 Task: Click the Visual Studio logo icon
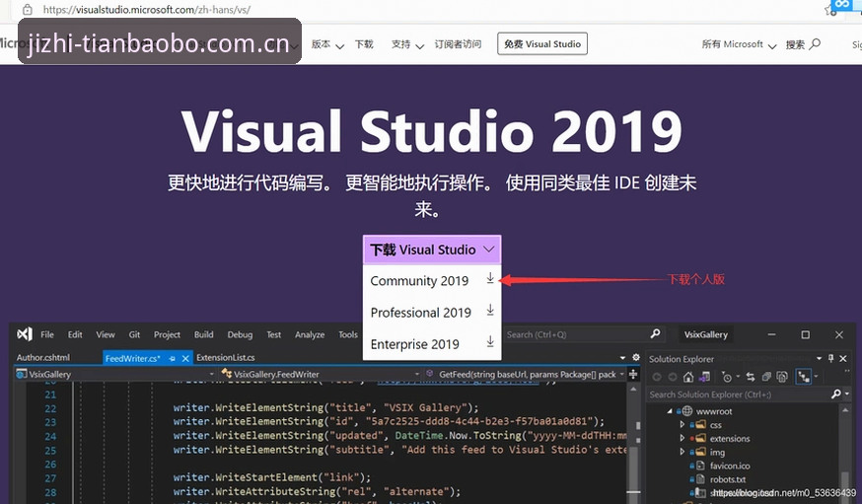tap(25, 334)
